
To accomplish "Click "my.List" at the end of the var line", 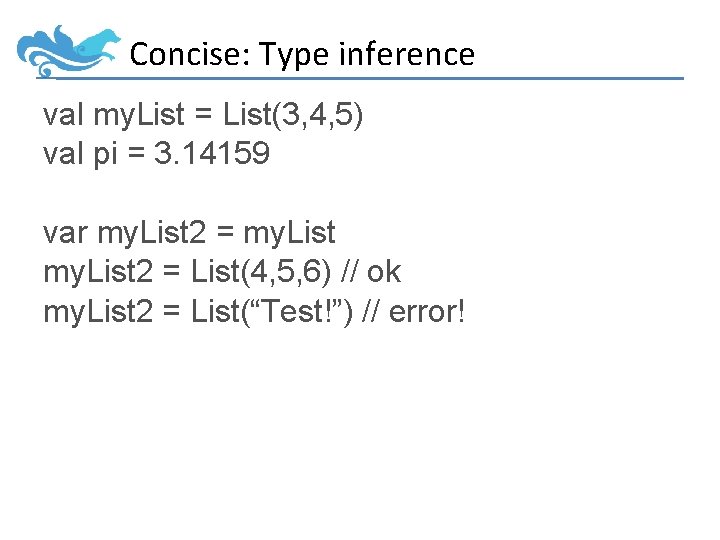I will click(291, 233).
